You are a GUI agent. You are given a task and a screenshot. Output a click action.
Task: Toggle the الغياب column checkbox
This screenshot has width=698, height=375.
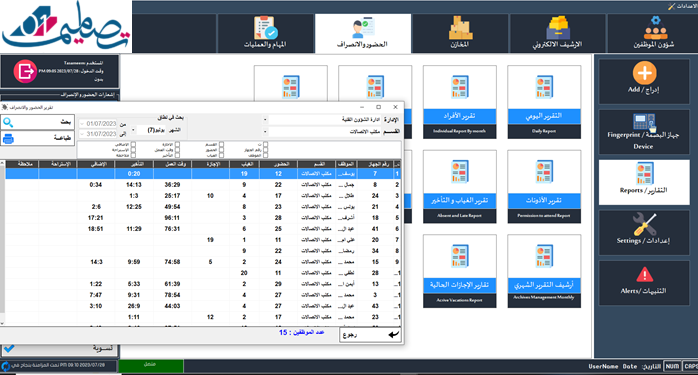[x=221, y=155]
